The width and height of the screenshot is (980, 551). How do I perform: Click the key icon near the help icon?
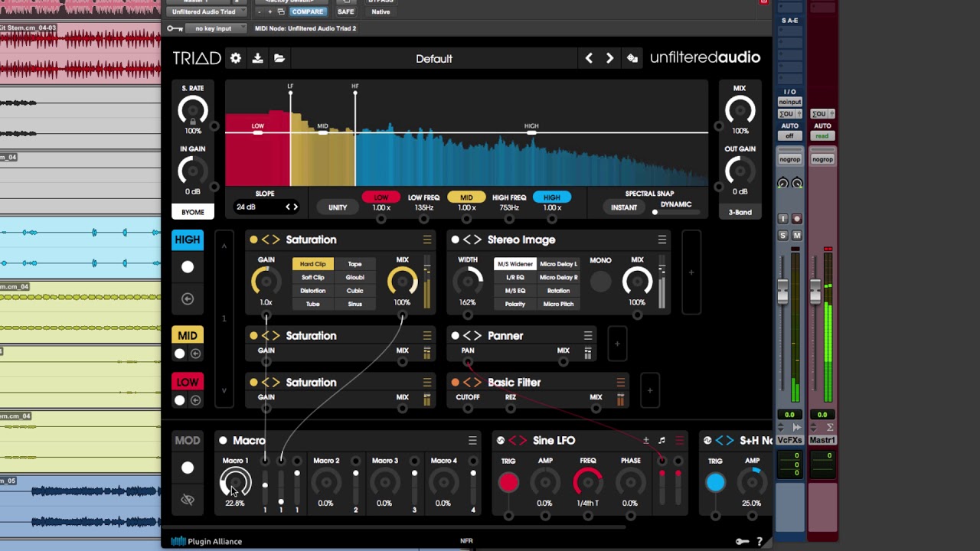pos(742,541)
